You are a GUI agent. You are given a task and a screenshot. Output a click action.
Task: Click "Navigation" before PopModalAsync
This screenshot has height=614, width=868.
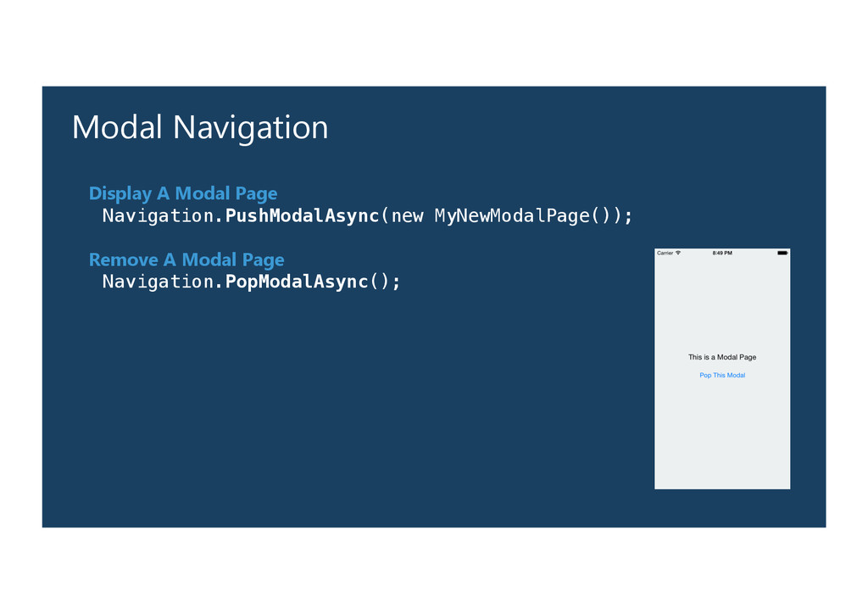coord(158,282)
